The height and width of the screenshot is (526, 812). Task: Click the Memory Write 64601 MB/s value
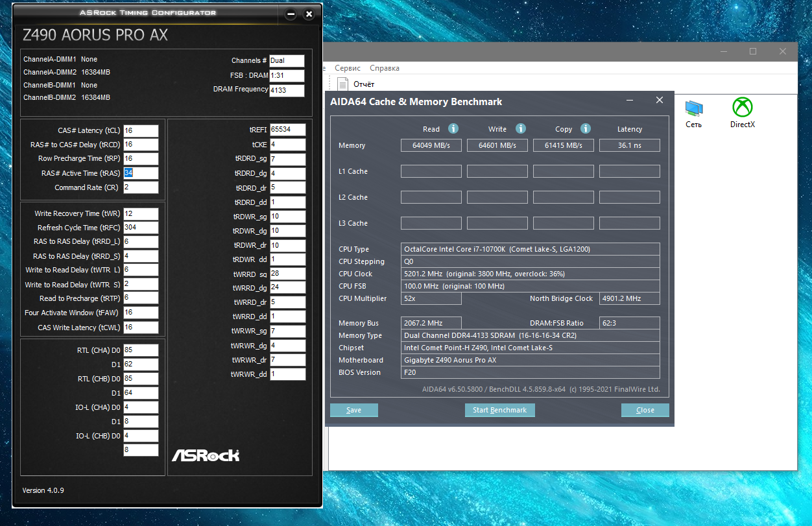click(x=497, y=145)
